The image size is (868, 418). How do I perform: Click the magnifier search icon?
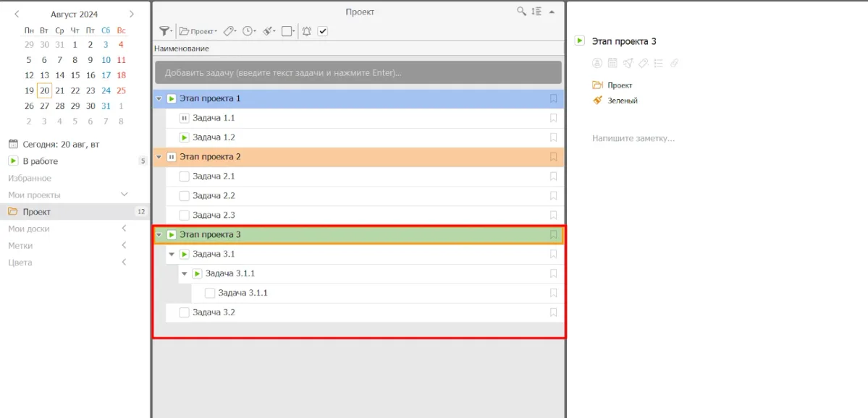click(x=521, y=12)
